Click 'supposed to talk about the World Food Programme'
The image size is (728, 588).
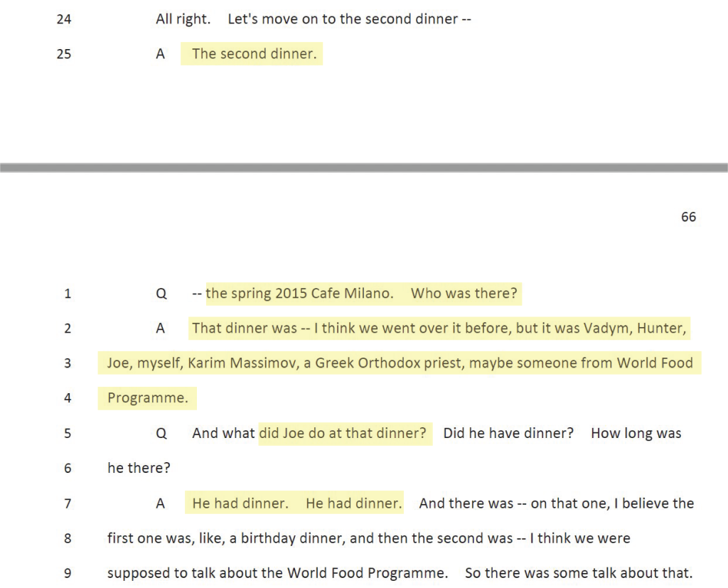277,573
